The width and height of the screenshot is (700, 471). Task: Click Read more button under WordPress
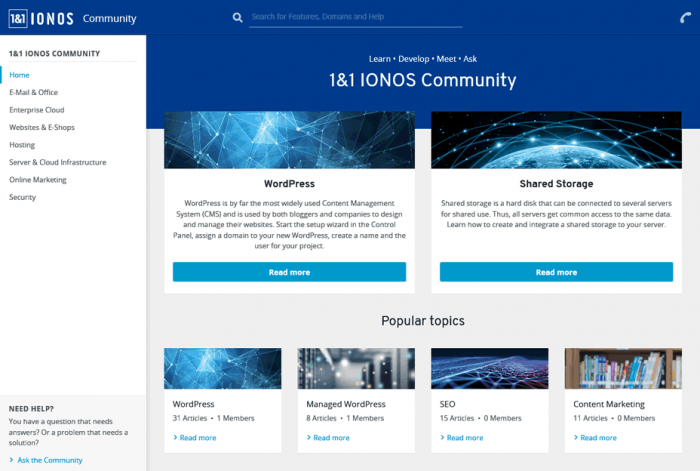pos(289,272)
